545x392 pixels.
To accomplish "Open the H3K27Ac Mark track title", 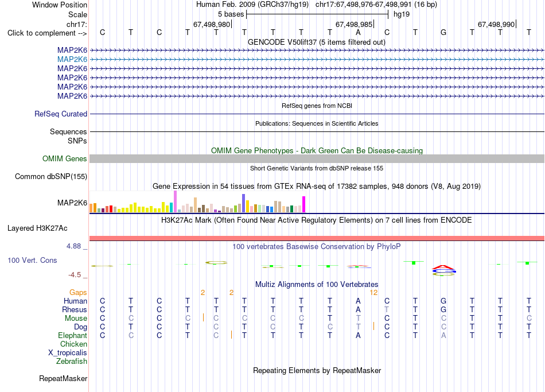I will point(317,220).
